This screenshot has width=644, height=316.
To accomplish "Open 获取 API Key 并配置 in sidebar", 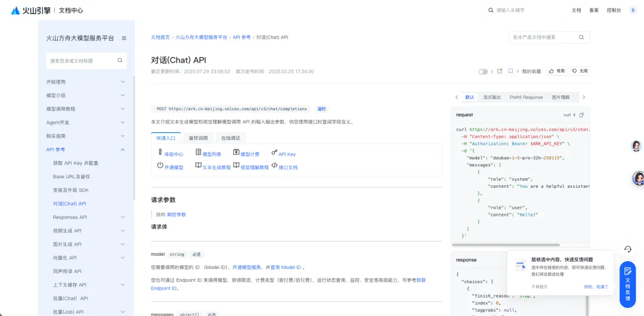I will click(x=76, y=163).
